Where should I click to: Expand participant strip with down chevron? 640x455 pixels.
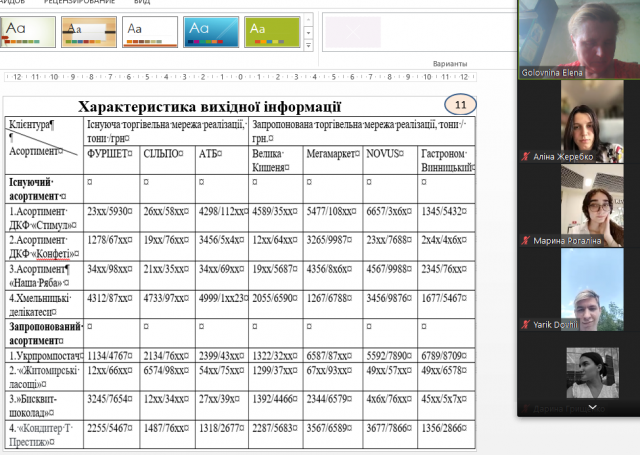tap(592, 407)
